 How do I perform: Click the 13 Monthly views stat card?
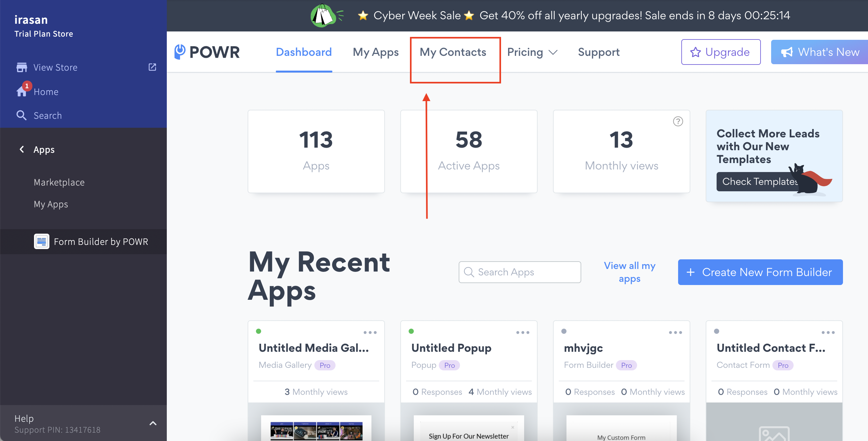pyautogui.click(x=621, y=151)
